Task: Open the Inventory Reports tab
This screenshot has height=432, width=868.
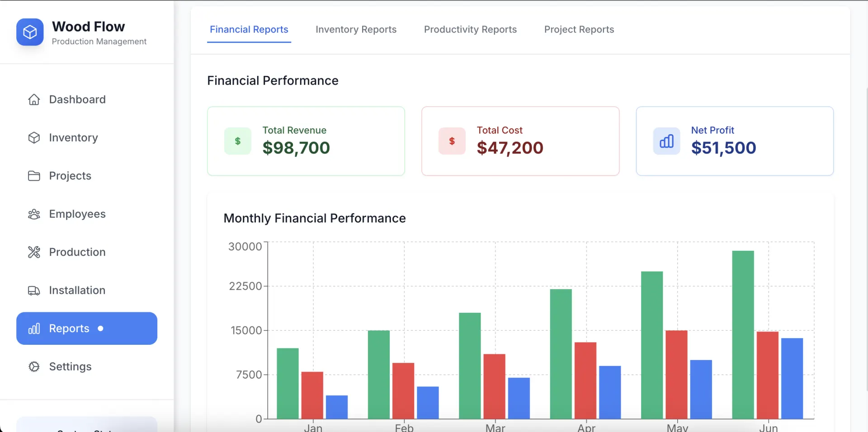Action: (356, 29)
